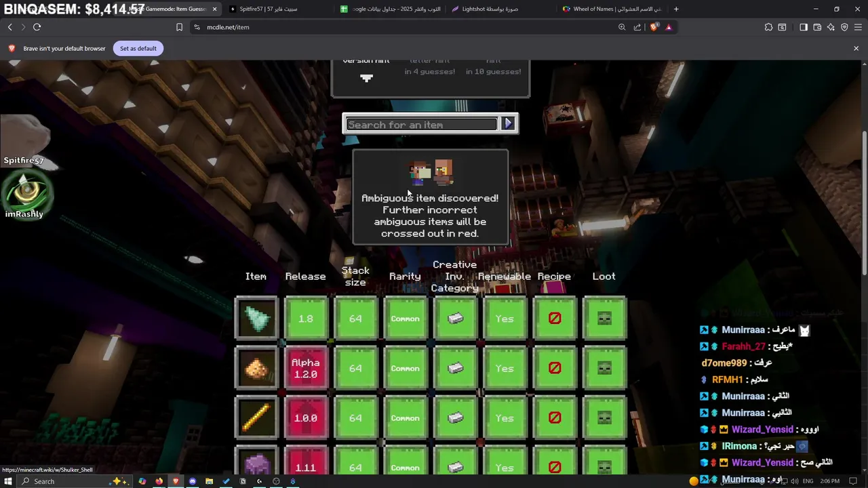Screen dimensions: 868x488
Task: Click the share icon in address bar
Action: [x=637, y=27]
